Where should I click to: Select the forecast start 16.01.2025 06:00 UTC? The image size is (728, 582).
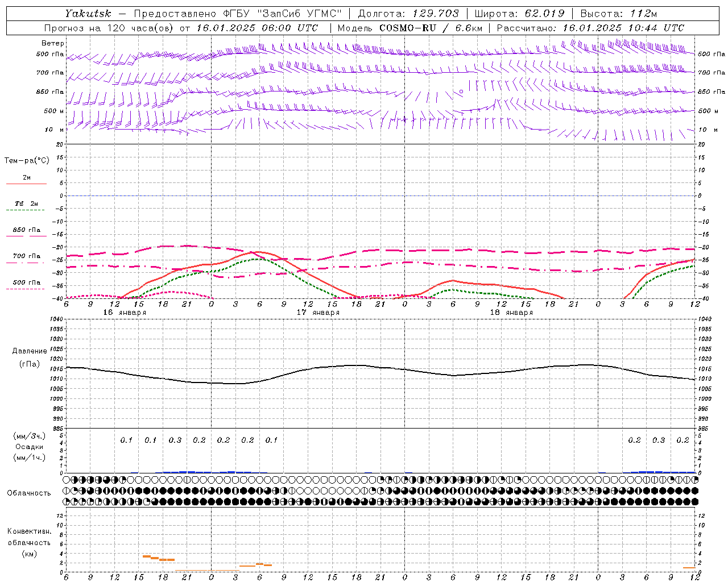coord(257,28)
